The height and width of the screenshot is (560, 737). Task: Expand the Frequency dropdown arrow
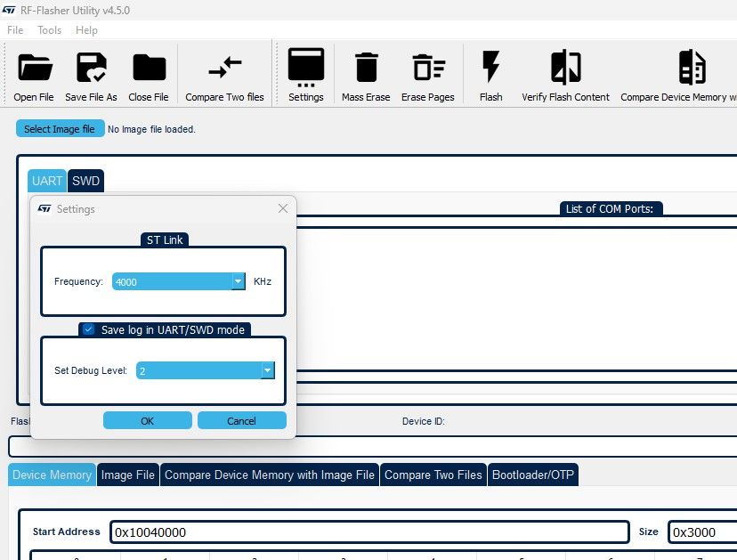pyautogui.click(x=239, y=281)
